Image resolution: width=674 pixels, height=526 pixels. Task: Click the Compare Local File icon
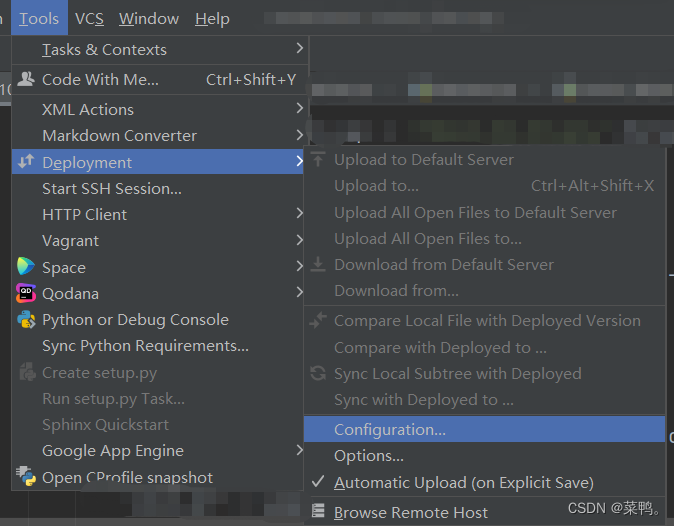pyautogui.click(x=318, y=321)
